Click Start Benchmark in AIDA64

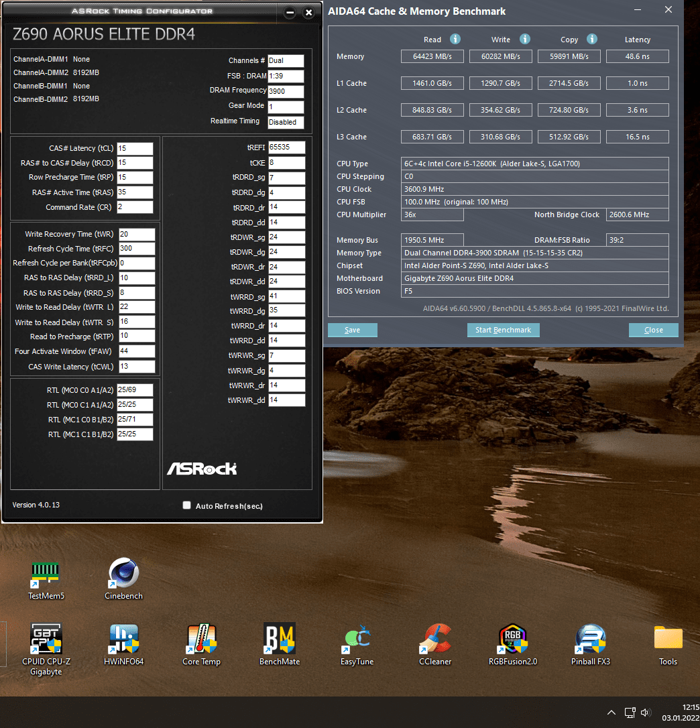503,330
